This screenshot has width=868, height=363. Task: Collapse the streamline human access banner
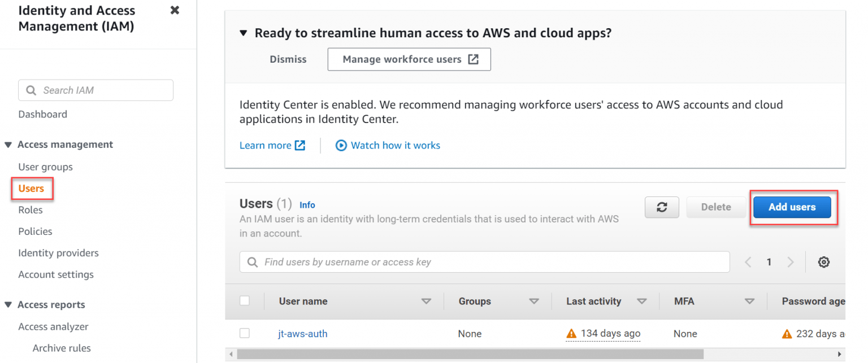[243, 33]
